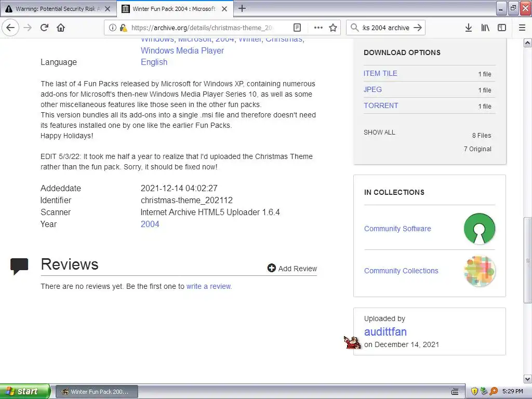The image size is (532, 399).
Task: Open the Firefox hamburger menu
Action: pos(522,28)
